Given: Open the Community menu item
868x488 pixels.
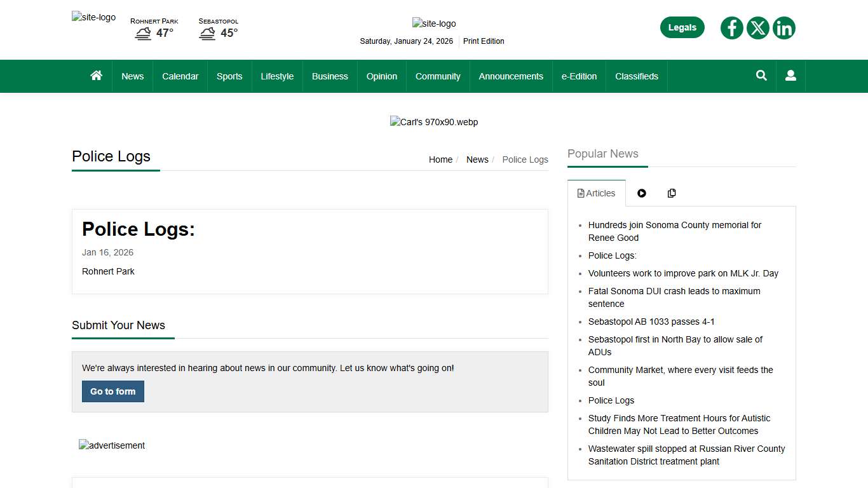Looking at the screenshot, I should click(438, 76).
